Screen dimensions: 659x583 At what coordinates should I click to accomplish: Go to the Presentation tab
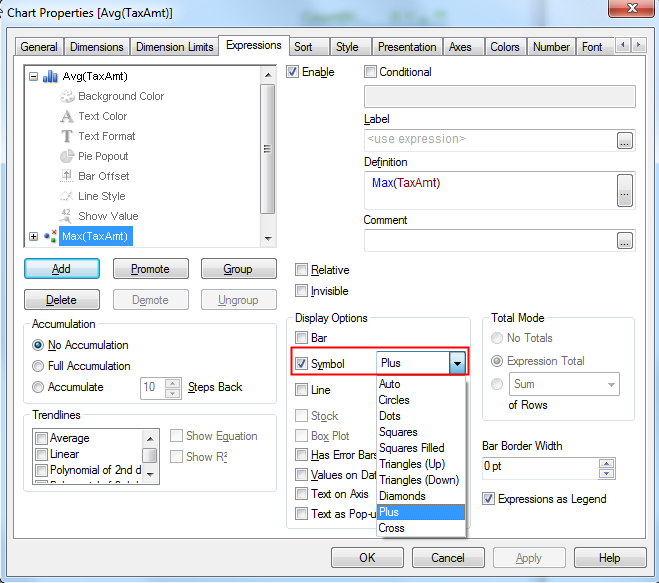tap(407, 47)
